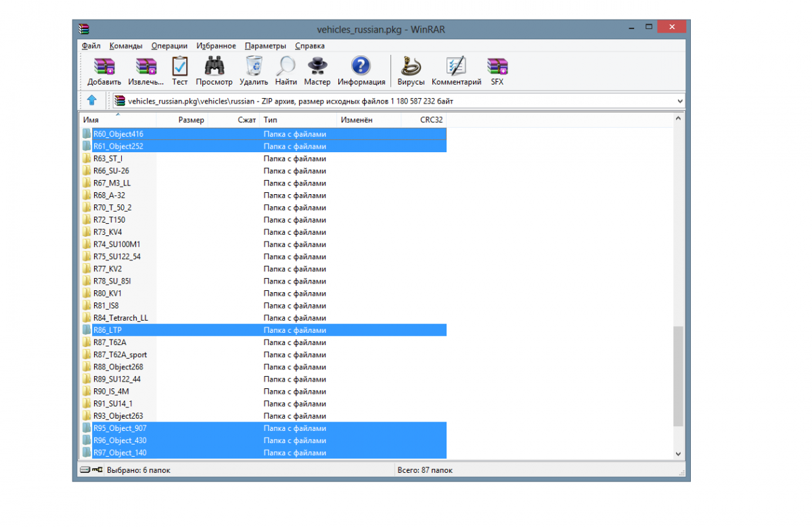Screen dimensions: 812x527
Task: Open the Операции menu
Action: (x=169, y=46)
